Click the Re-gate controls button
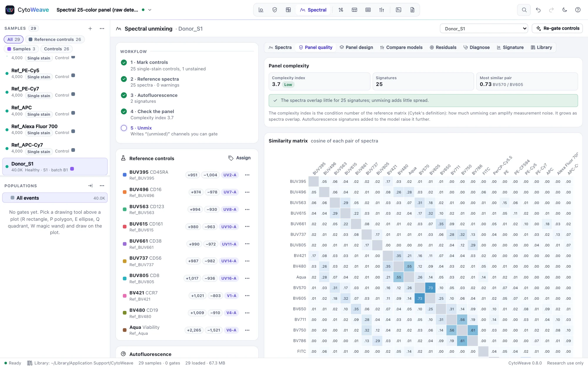The height and width of the screenshot is (368, 588). tap(557, 29)
